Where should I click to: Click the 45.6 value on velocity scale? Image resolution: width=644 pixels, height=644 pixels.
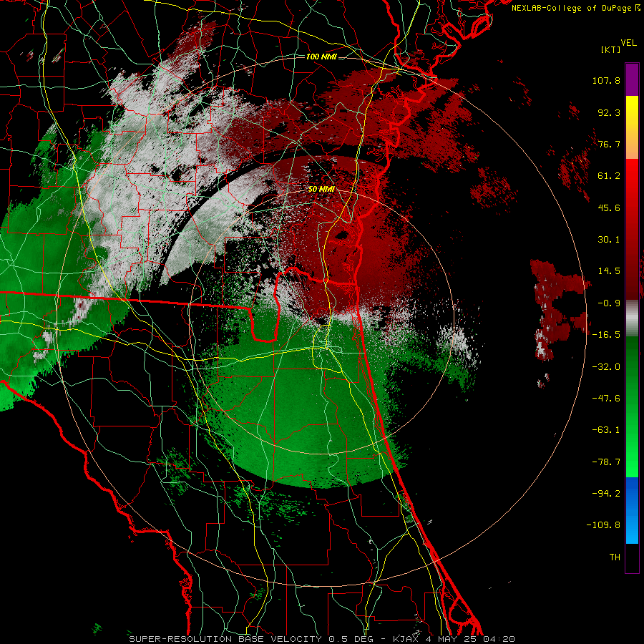(609, 208)
